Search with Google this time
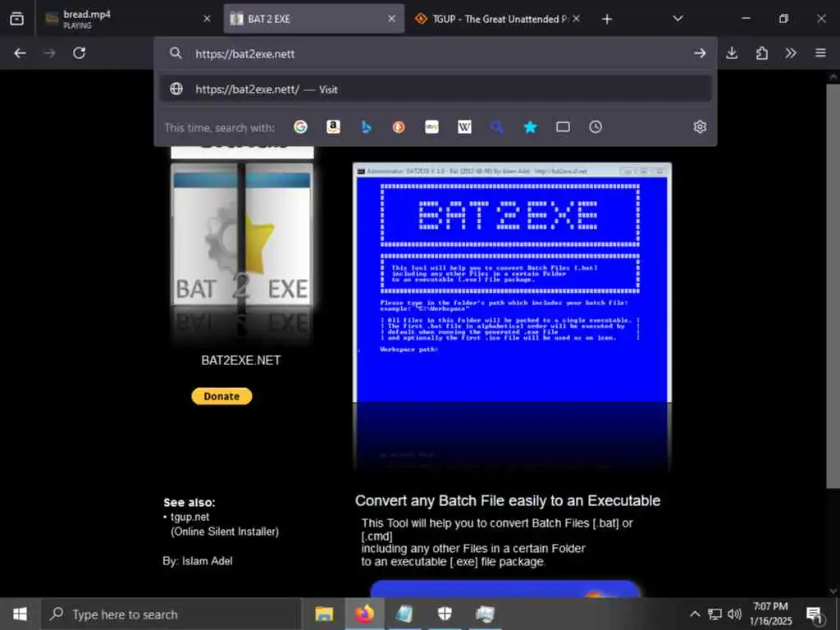Image resolution: width=840 pixels, height=630 pixels. coord(300,127)
